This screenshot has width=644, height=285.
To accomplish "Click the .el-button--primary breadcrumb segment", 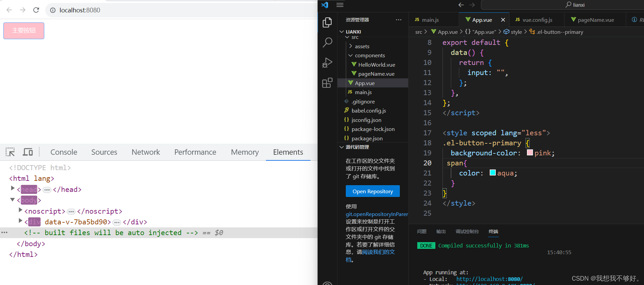I will click(x=556, y=32).
